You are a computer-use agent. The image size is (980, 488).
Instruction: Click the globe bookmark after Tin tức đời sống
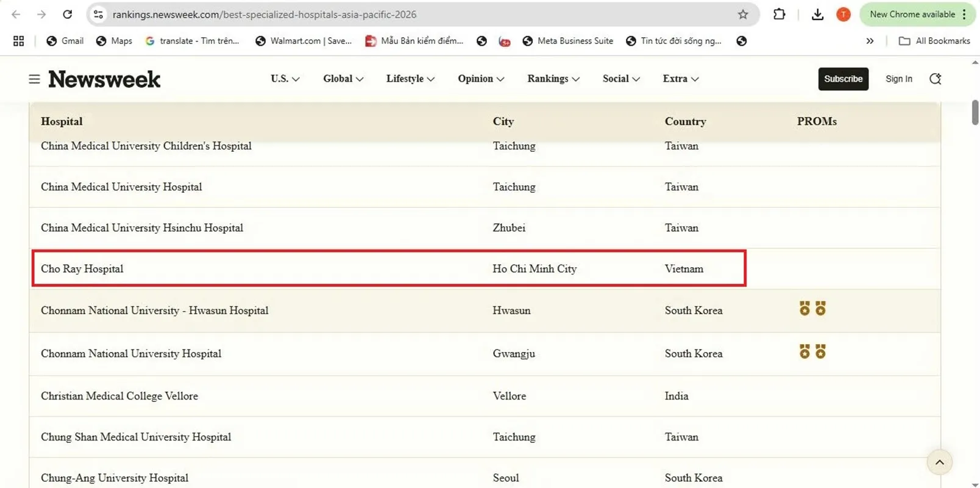pos(741,41)
